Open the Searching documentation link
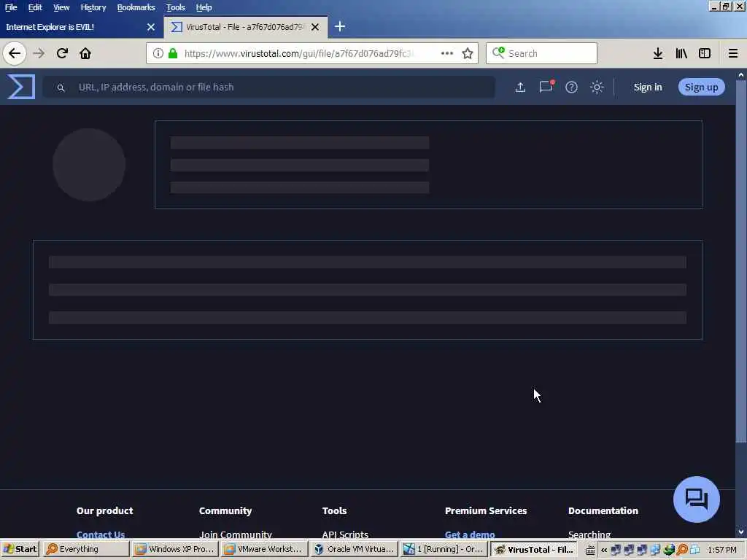This screenshot has height=560, width=747. click(589, 534)
